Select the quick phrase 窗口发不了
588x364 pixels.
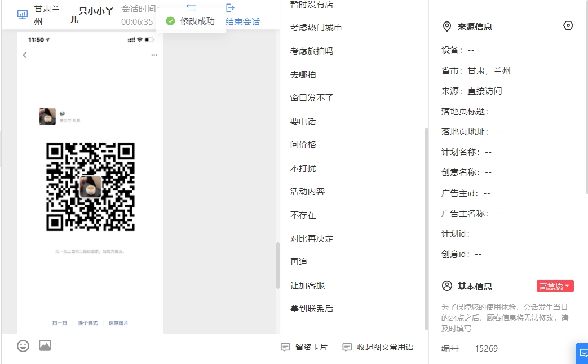coord(312,98)
